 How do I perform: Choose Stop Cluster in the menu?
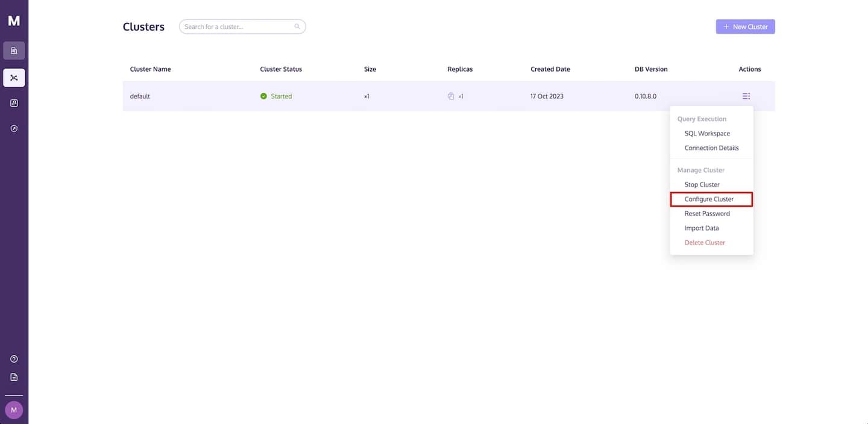click(x=702, y=185)
